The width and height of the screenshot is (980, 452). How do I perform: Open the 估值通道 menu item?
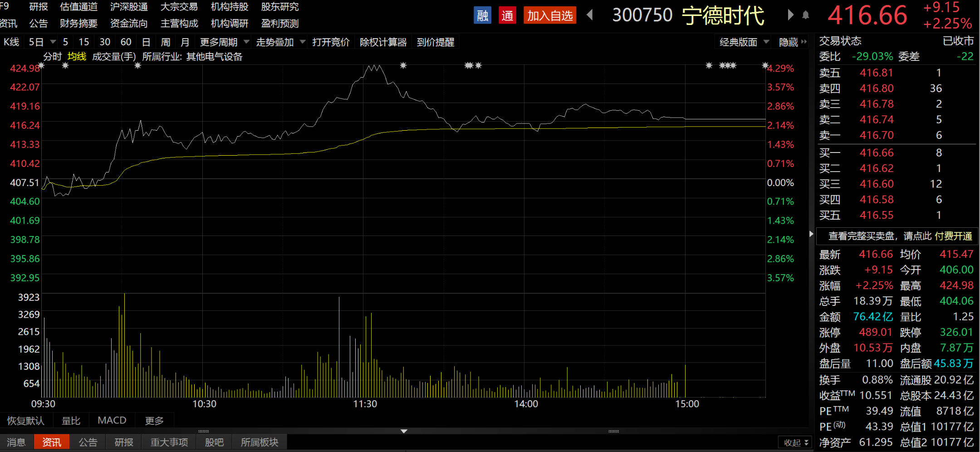pyautogui.click(x=78, y=7)
